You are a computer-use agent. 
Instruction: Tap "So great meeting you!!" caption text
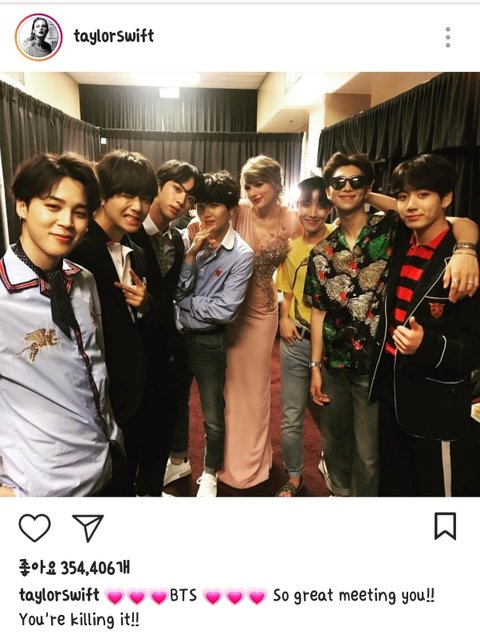coord(353,596)
